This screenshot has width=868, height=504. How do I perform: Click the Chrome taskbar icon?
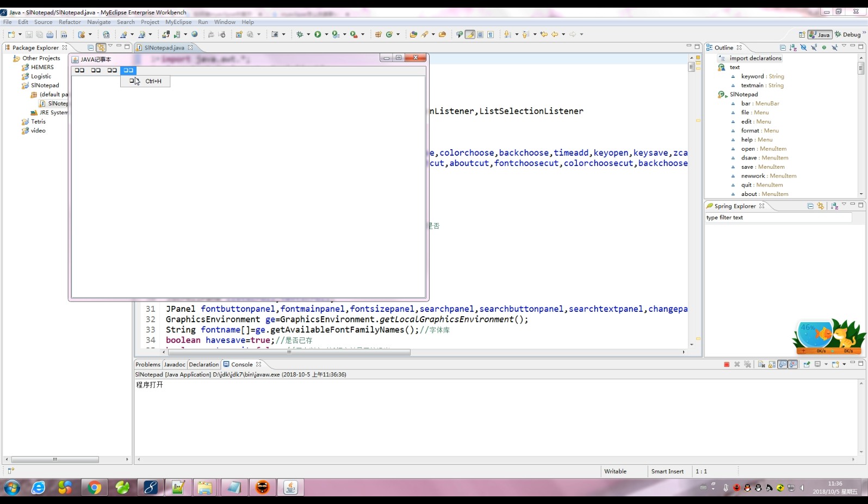[x=94, y=488]
